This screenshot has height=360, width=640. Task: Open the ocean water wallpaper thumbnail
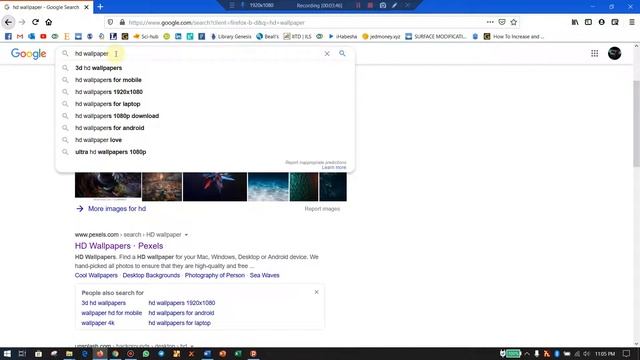click(x=268, y=187)
